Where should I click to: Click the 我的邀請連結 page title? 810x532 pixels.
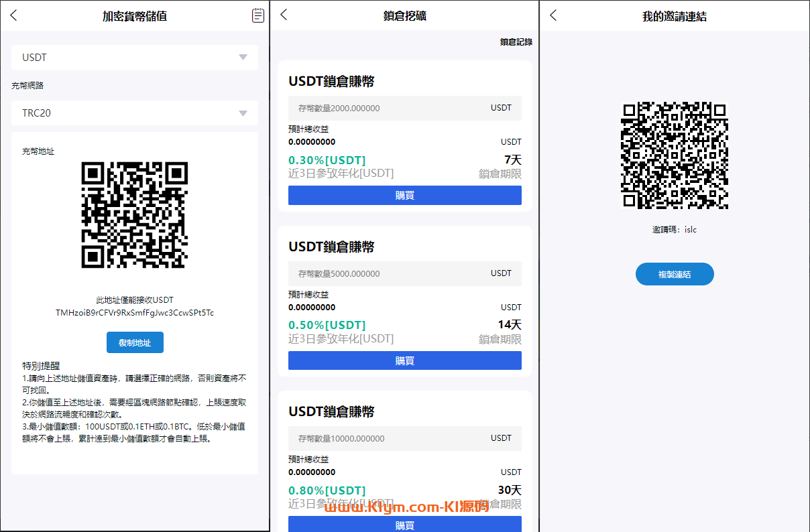(675, 16)
